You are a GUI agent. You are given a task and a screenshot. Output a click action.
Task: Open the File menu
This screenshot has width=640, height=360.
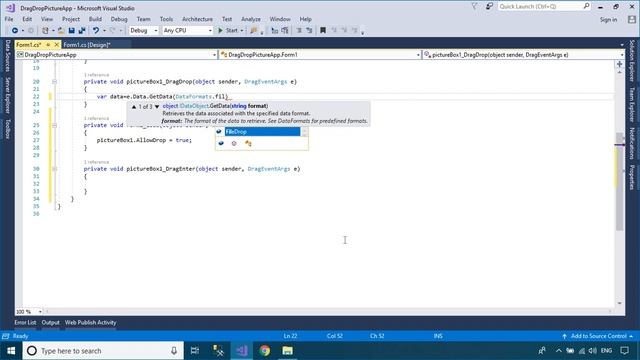pos(9,19)
